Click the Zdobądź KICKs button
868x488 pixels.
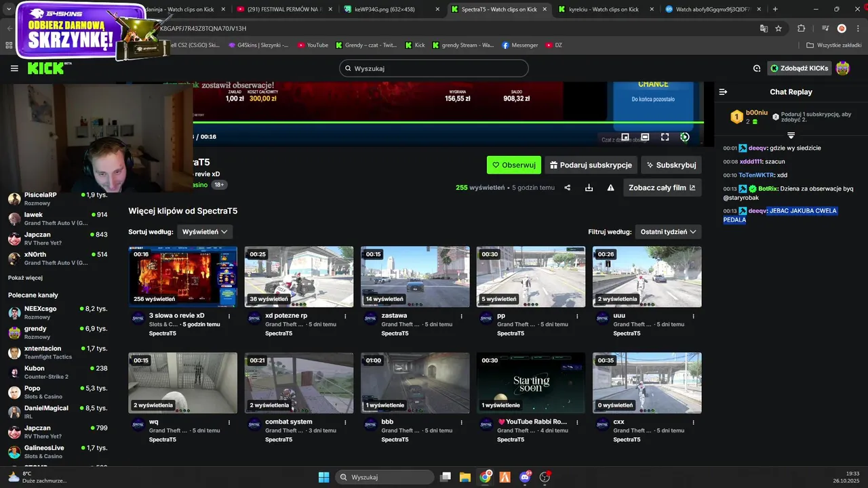tap(800, 68)
